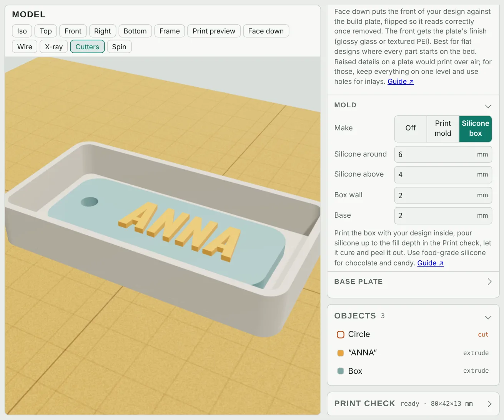
Task: Collapse the OBJECTS section chevron
Action: [x=488, y=317]
